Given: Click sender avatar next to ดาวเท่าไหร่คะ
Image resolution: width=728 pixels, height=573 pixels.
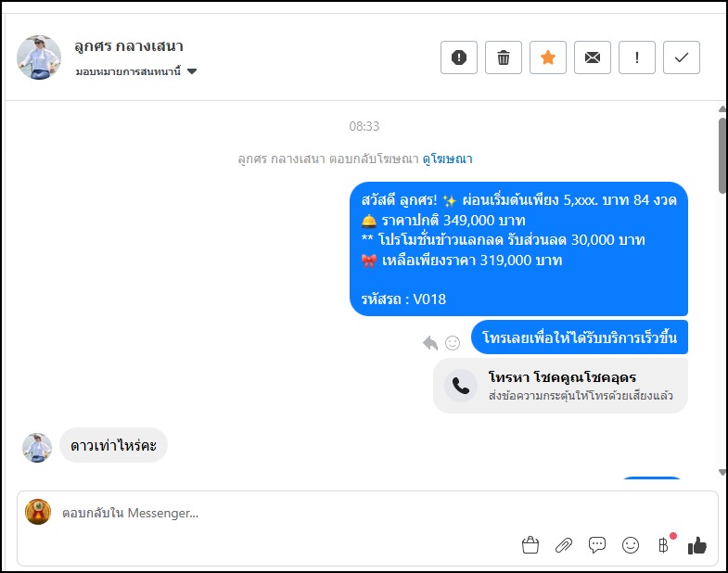Looking at the screenshot, I should coord(37,448).
